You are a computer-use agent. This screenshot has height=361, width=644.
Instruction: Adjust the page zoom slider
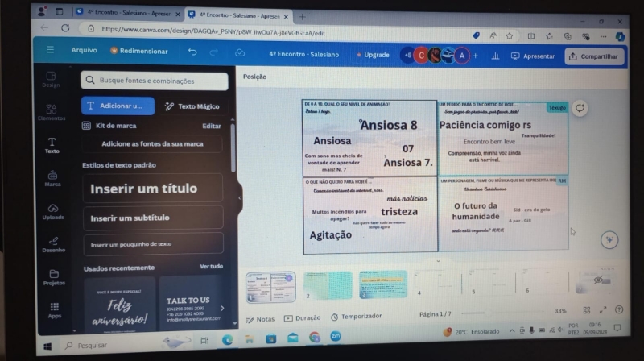pos(515,312)
